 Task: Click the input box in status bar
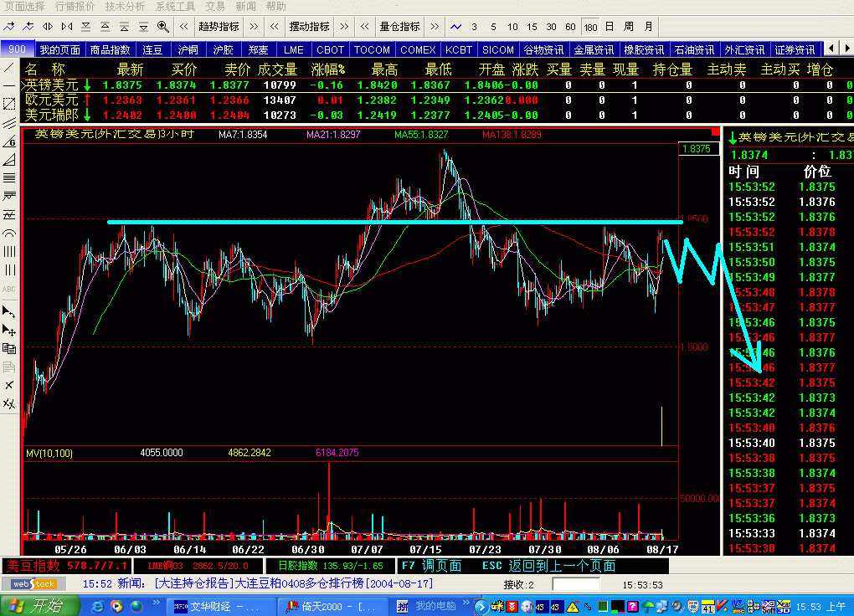click(x=576, y=584)
